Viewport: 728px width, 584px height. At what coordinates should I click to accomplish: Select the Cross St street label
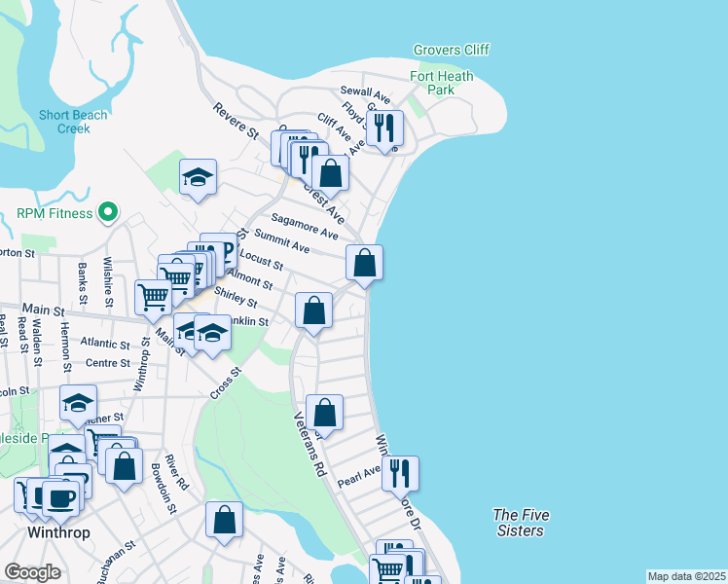pyautogui.click(x=226, y=383)
